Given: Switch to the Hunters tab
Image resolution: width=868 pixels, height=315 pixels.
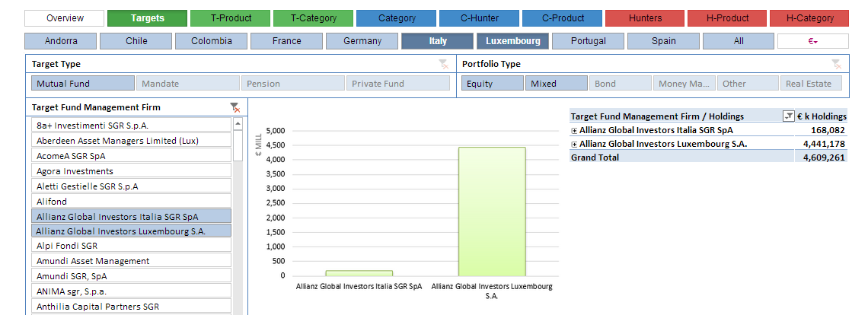Looking at the screenshot, I should [645, 18].
